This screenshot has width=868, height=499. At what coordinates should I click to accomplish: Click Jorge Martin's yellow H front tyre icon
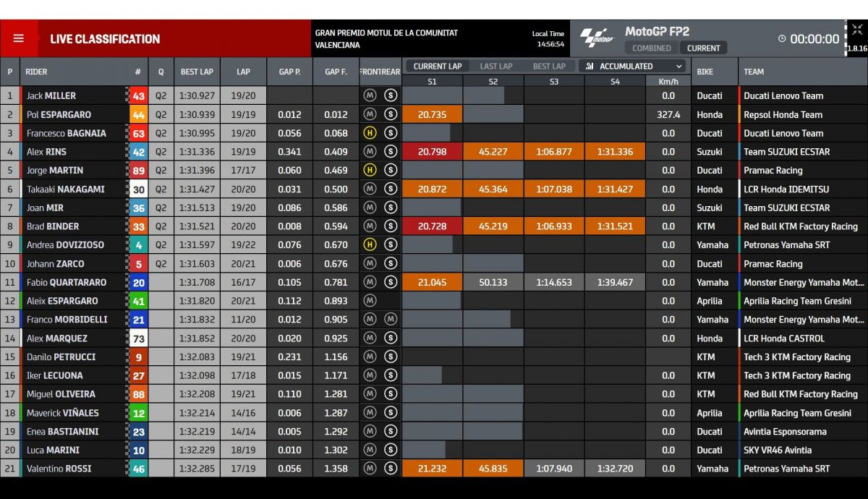pos(370,170)
